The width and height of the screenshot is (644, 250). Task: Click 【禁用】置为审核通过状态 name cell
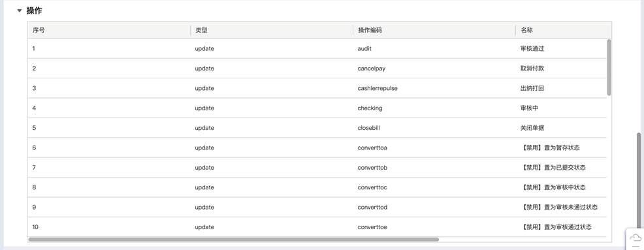[561, 227]
